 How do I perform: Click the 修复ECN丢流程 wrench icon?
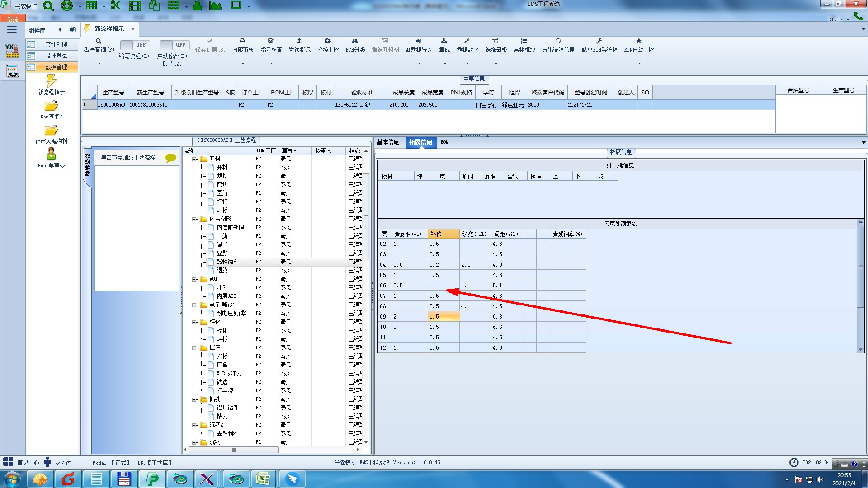point(599,41)
